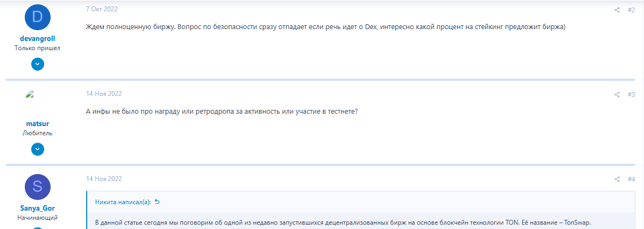Click Sanya_Gor's 14 Ноя 2022 post date
644x229 pixels.
coord(104,179)
